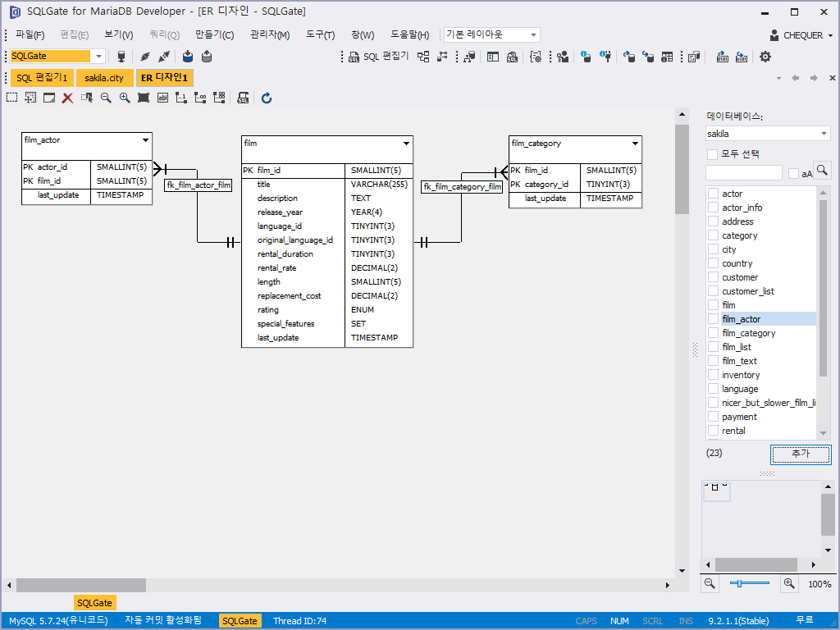Click the table list scroll down arrow
The image size is (840, 630).
823,433
